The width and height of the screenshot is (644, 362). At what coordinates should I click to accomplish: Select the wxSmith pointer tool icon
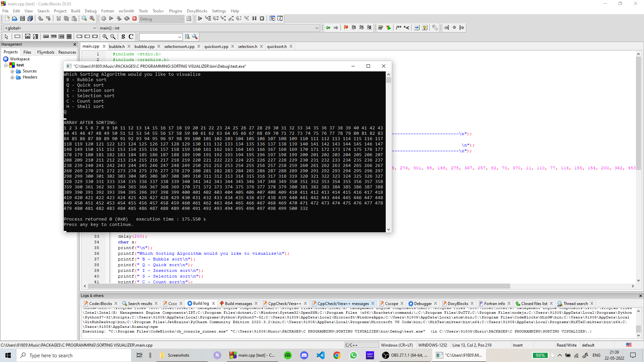click(6, 37)
